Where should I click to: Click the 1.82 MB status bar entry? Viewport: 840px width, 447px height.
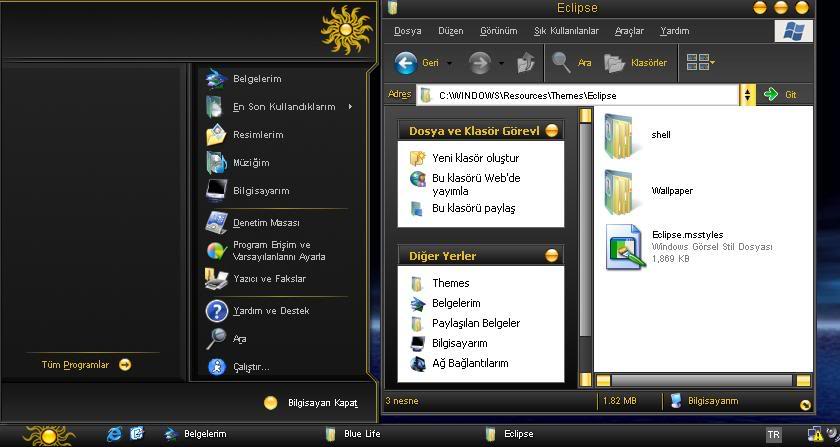620,401
